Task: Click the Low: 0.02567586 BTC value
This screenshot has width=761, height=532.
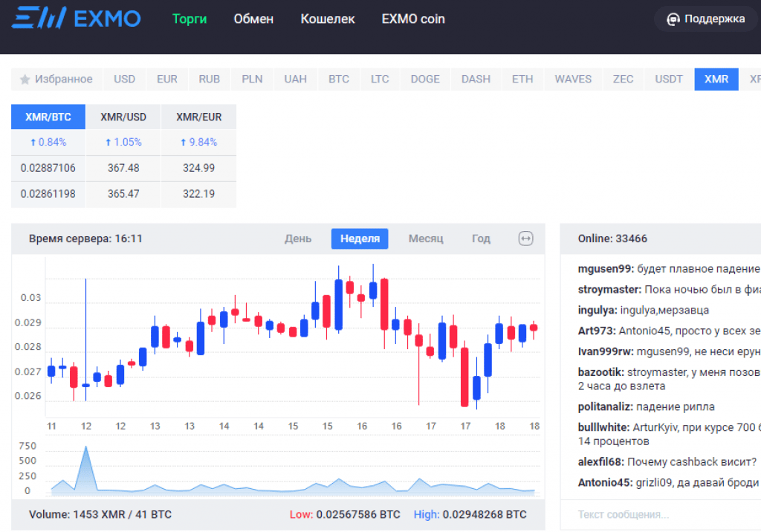Action: 345,514
